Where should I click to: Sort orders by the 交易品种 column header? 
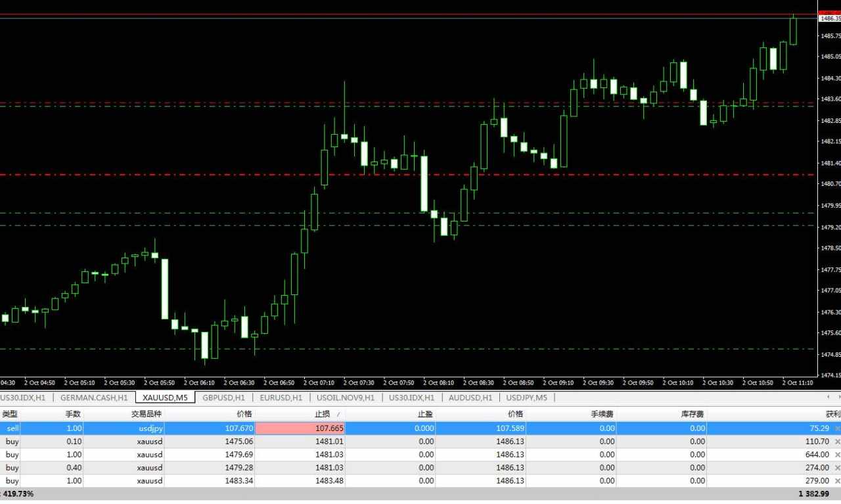coord(146,414)
